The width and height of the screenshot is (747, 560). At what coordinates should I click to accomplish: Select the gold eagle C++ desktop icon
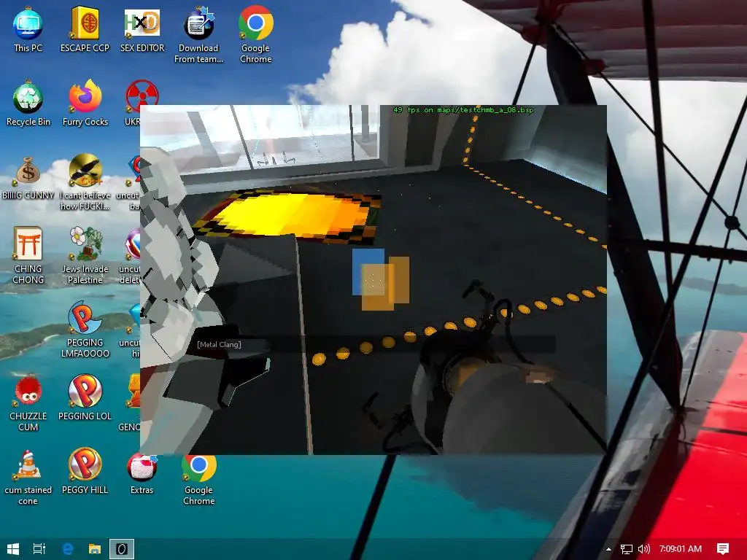[x=85, y=182]
